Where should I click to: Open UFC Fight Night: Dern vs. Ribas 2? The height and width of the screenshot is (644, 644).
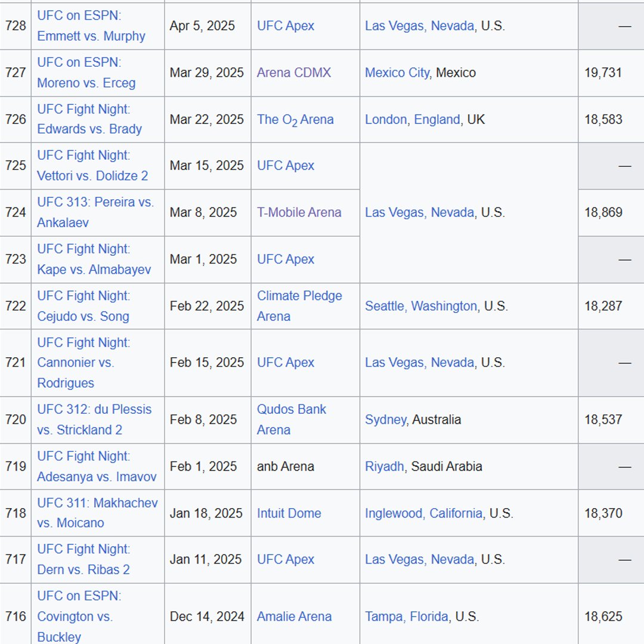(84, 559)
